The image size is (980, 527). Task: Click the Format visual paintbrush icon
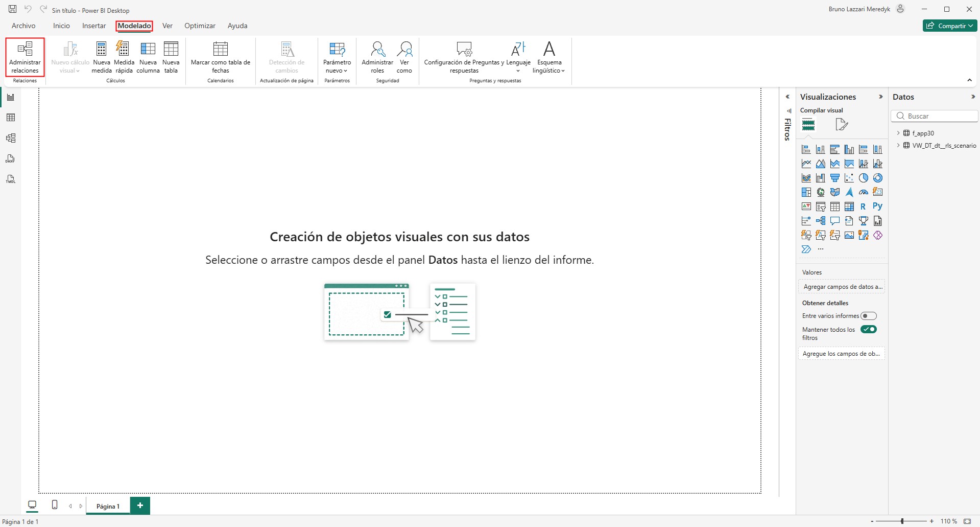pos(842,125)
